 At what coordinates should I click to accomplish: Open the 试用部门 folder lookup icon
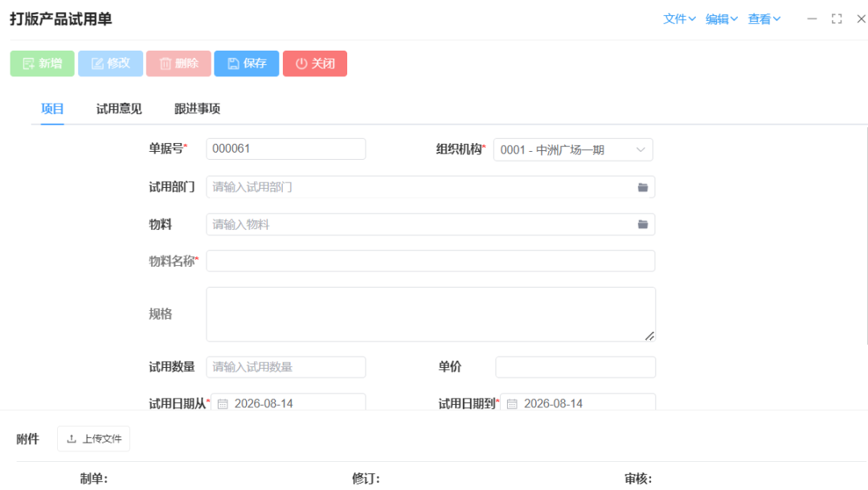pos(643,187)
